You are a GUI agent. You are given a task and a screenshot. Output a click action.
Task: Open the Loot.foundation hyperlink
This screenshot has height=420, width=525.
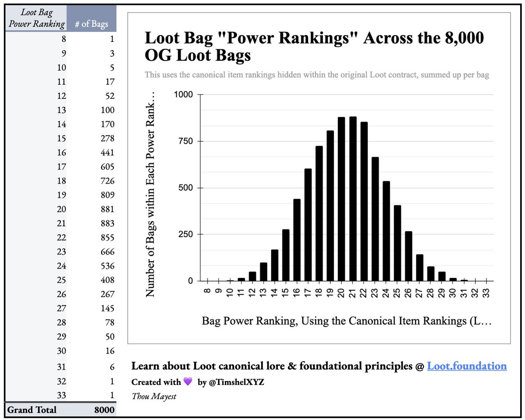(x=467, y=366)
